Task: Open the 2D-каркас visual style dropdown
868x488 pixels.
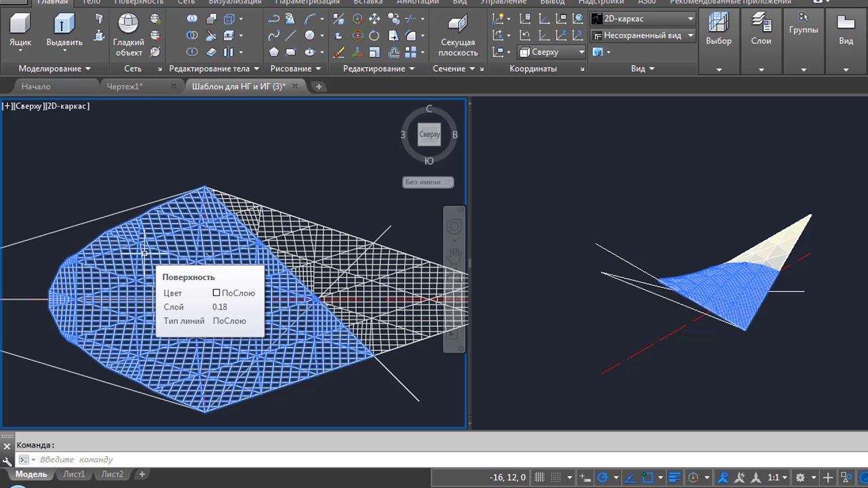Action: (642, 19)
